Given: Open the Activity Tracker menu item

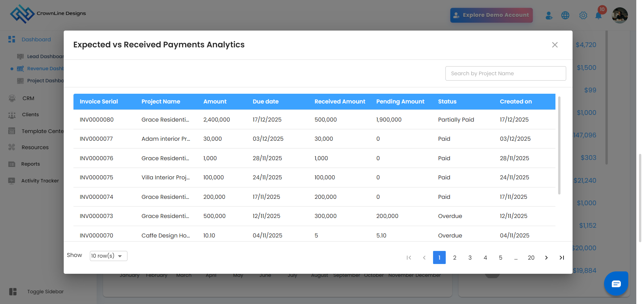Looking at the screenshot, I should click(x=40, y=181).
